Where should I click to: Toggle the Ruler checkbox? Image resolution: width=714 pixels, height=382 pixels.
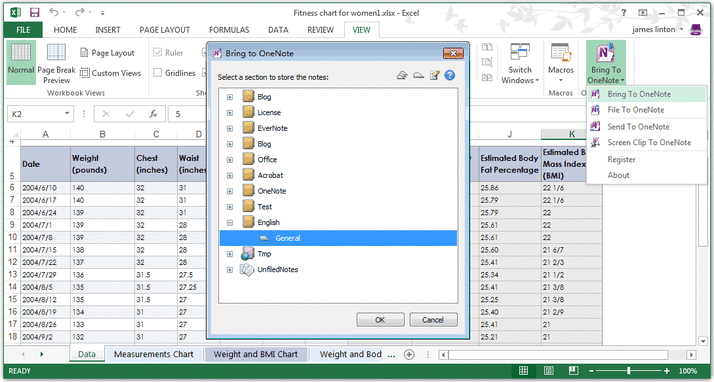point(158,53)
